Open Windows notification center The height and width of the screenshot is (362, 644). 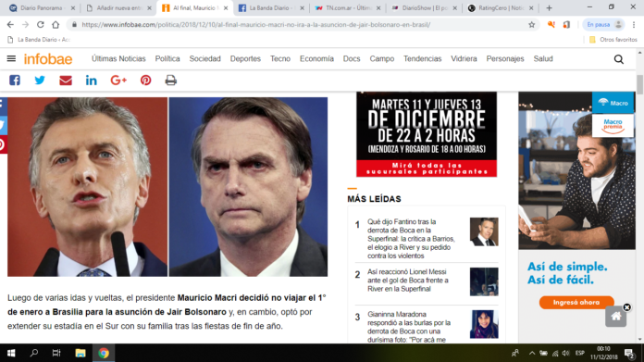click(629, 353)
